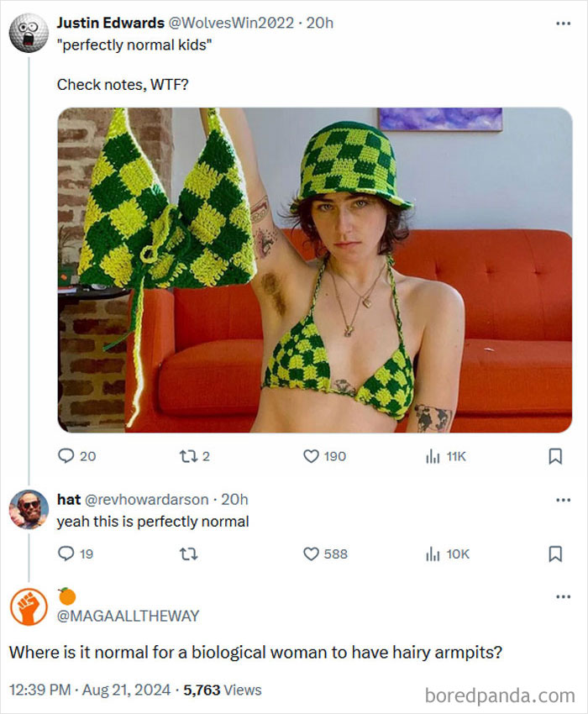Open reply icon on Justin Edwards' tweet
This screenshot has width=588, height=714.
pyautogui.click(x=66, y=456)
